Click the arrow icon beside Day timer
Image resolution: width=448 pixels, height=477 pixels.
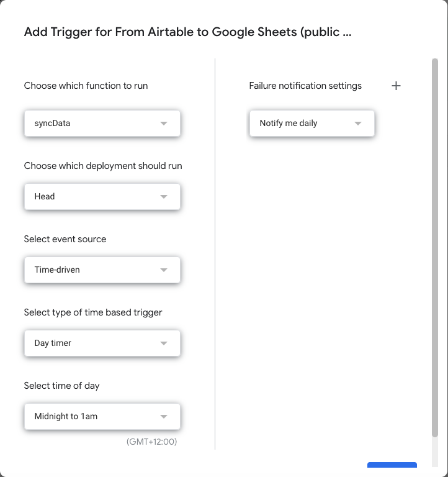(164, 343)
